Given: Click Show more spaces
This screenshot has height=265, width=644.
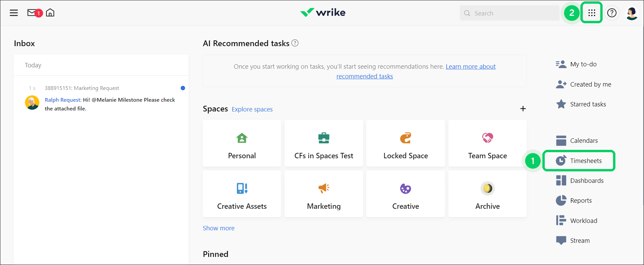Looking at the screenshot, I should click(x=219, y=228).
